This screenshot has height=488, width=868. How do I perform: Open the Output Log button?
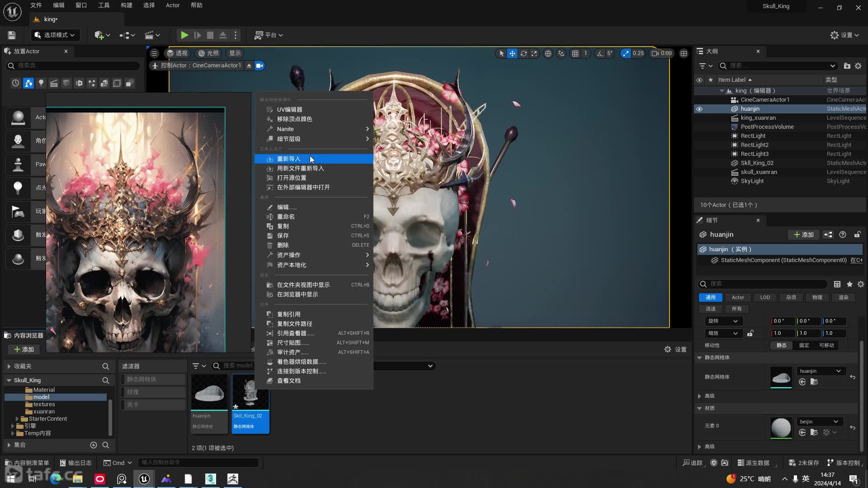(75, 463)
